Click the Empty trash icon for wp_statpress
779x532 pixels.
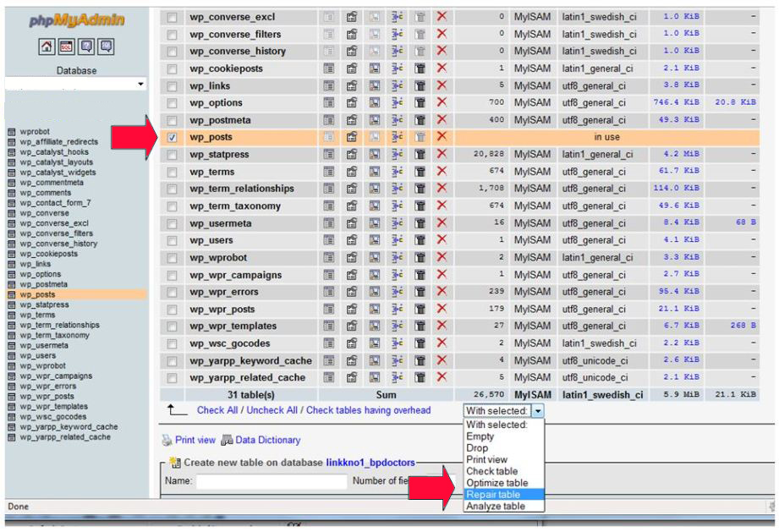point(420,155)
